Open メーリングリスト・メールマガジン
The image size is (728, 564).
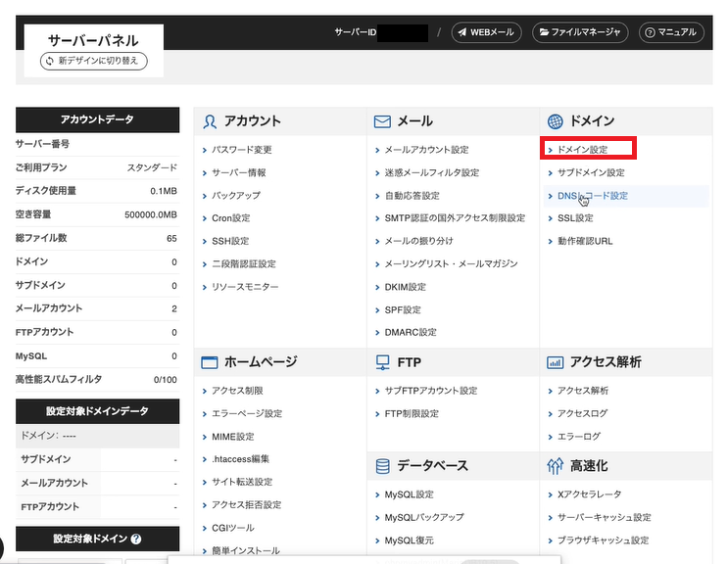[451, 264]
